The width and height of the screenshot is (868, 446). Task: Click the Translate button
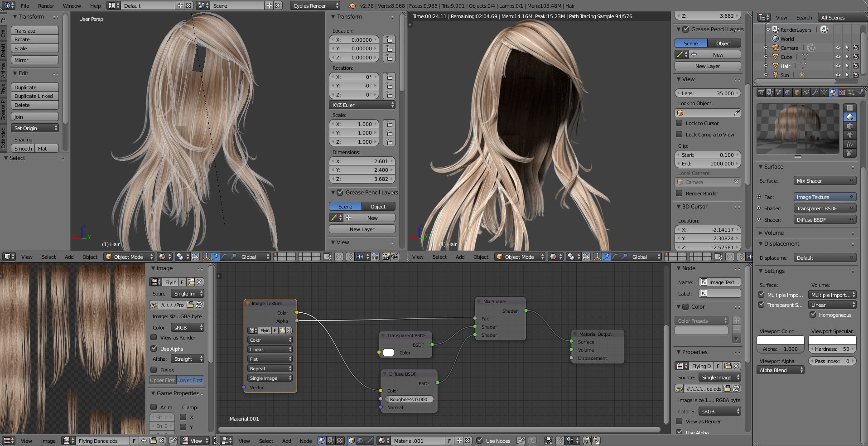pos(35,30)
